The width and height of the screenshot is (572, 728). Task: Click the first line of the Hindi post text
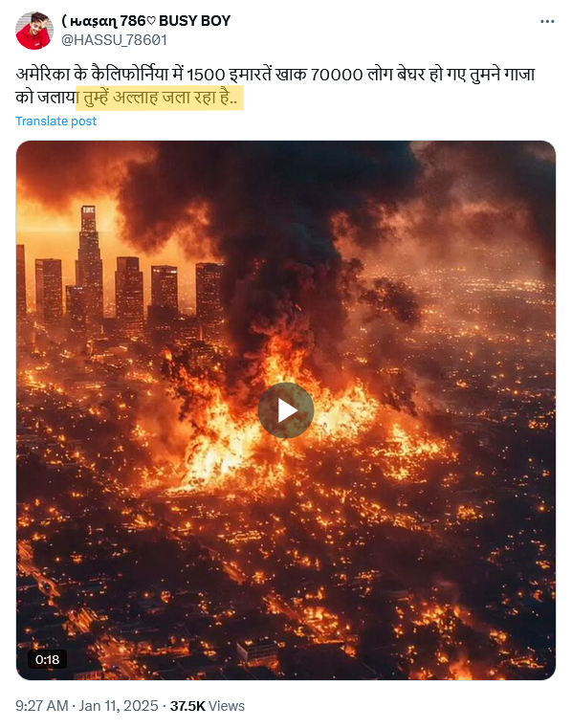pos(275,75)
